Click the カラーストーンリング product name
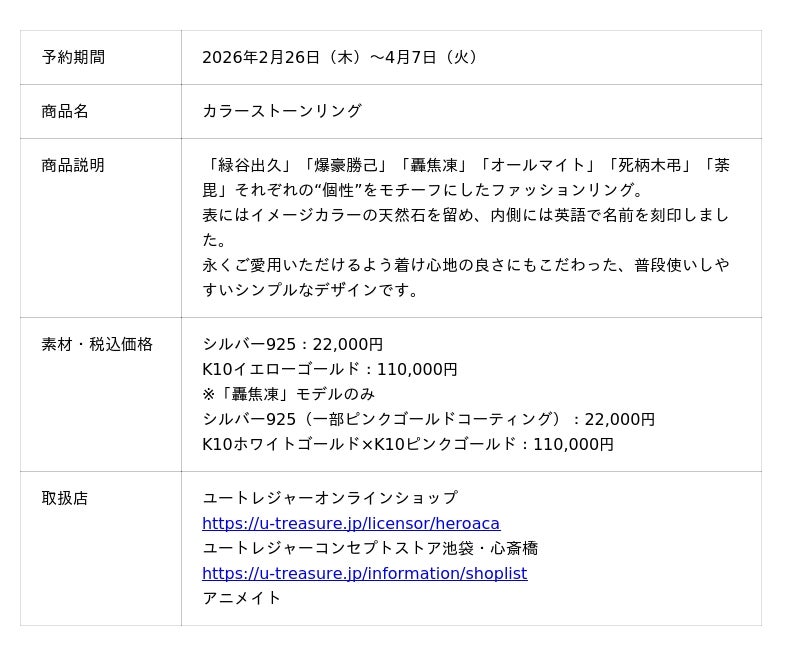This screenshot has height=656, width=800. coord(282,111)
